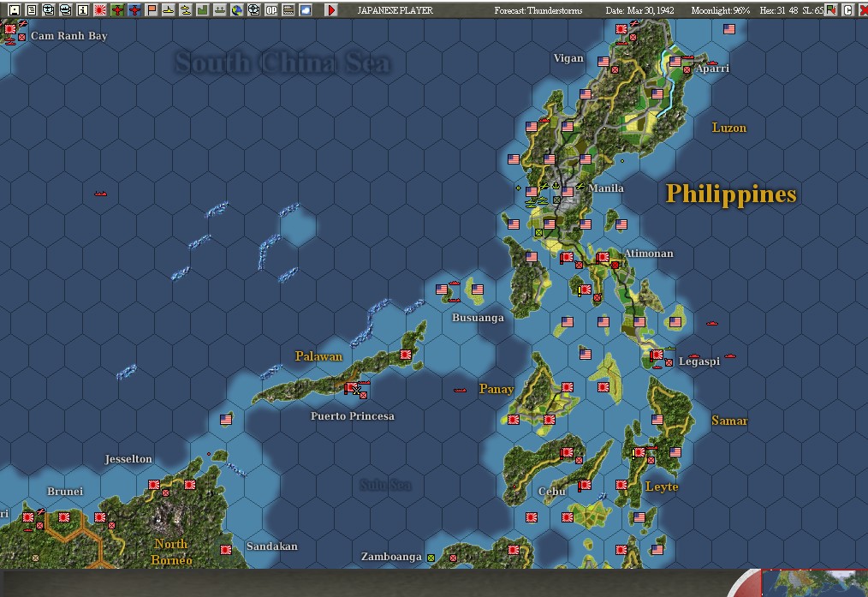Toggle the red flag icon beside SL:65
The image size is (868, 597).
(830, 9)
